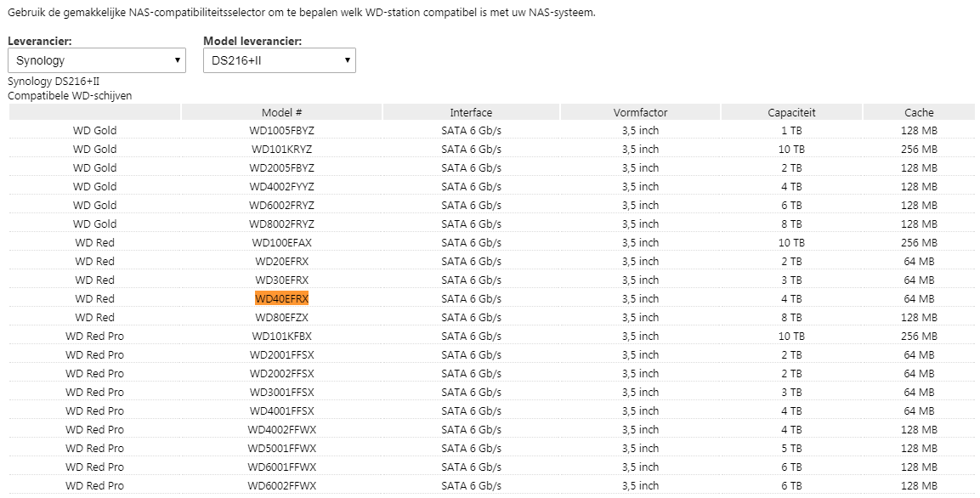
Task: Click model number WD6002FFWX
Action: pos(281,485)
